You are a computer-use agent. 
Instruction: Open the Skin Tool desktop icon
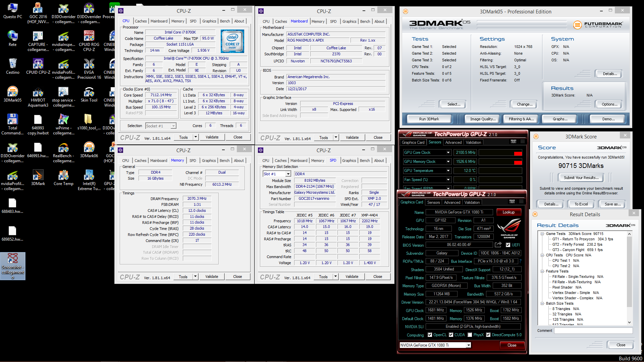tap(89, 94)
